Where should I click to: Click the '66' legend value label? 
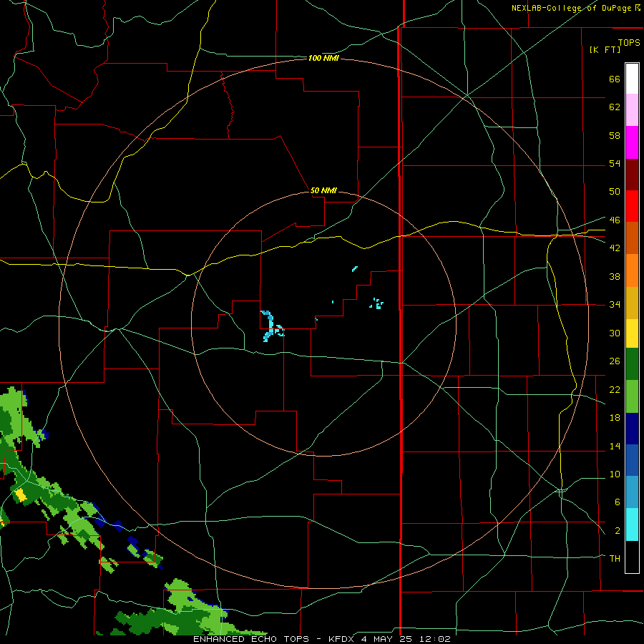click(x=615, y=79)
